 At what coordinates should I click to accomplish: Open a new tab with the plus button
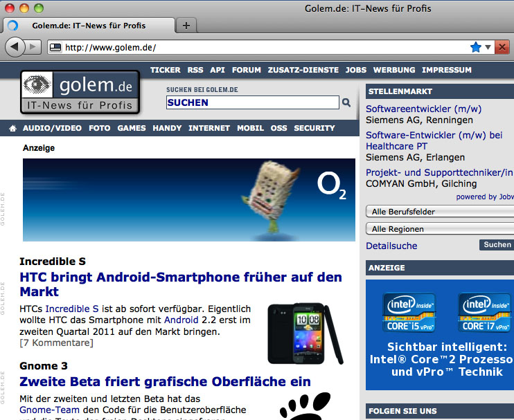click(x=186, y=26)
